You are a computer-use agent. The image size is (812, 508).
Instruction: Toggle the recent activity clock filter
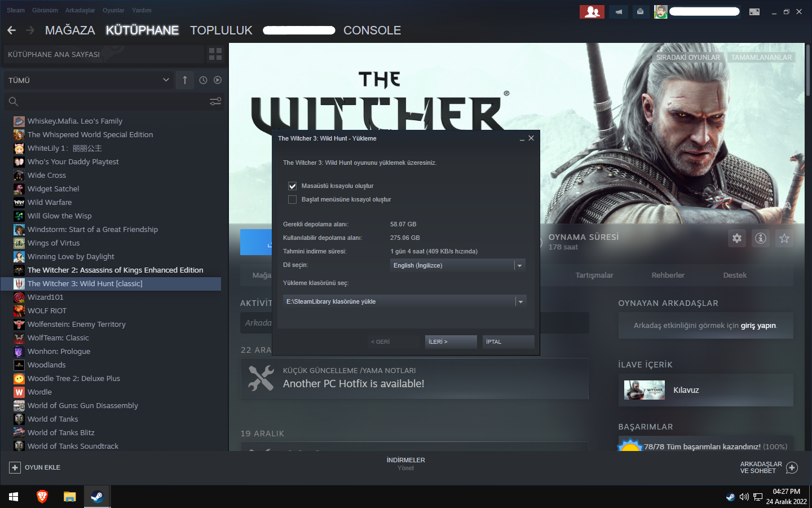(x=203, y=80)
